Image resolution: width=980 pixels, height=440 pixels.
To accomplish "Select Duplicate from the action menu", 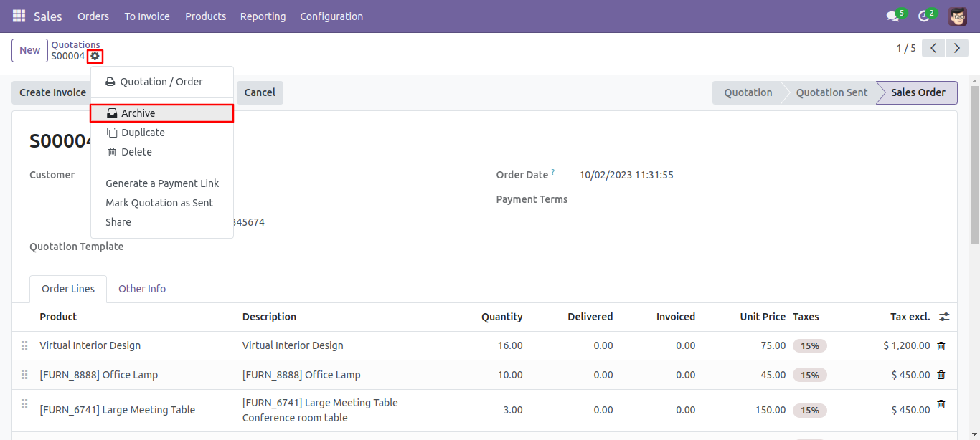I will [162, 133].
